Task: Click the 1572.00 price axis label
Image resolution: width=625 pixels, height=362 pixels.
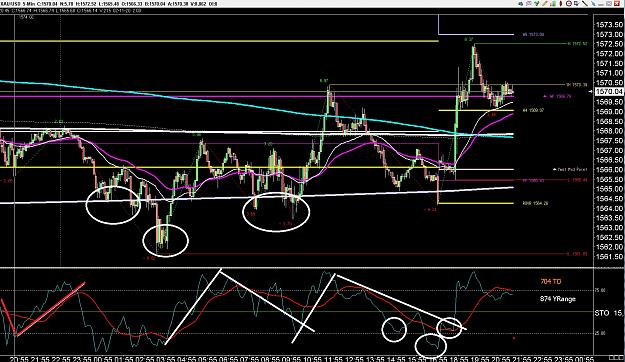Action: tap(609, 54)
